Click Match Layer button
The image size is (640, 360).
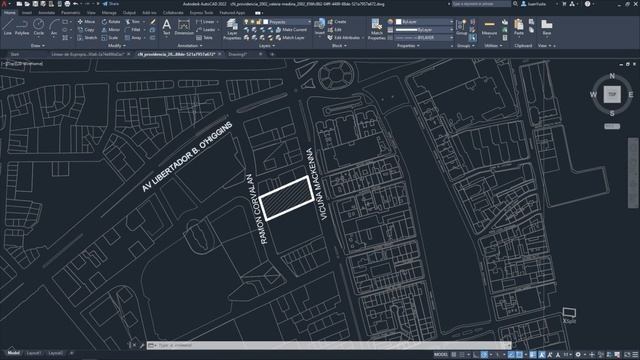tap(290, 38)
